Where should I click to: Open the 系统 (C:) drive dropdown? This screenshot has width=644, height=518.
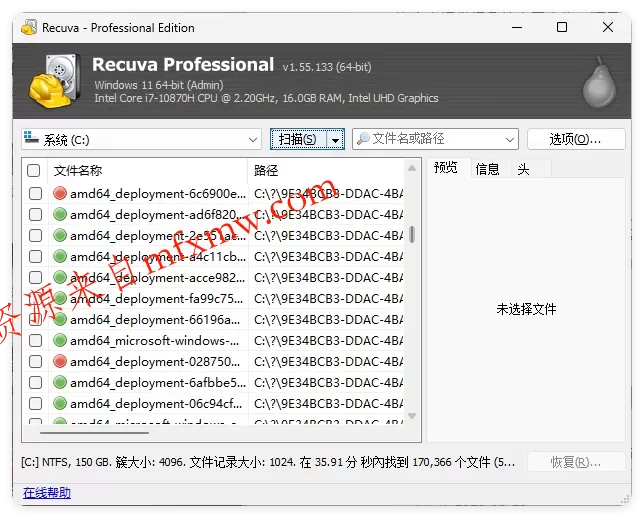coord(141,140)
